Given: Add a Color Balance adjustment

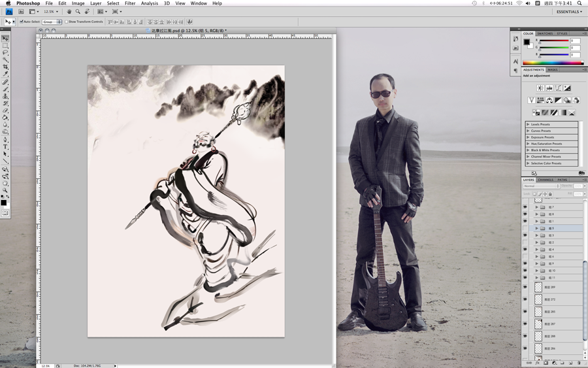Looking at the screenshot, I should point(549,100).
